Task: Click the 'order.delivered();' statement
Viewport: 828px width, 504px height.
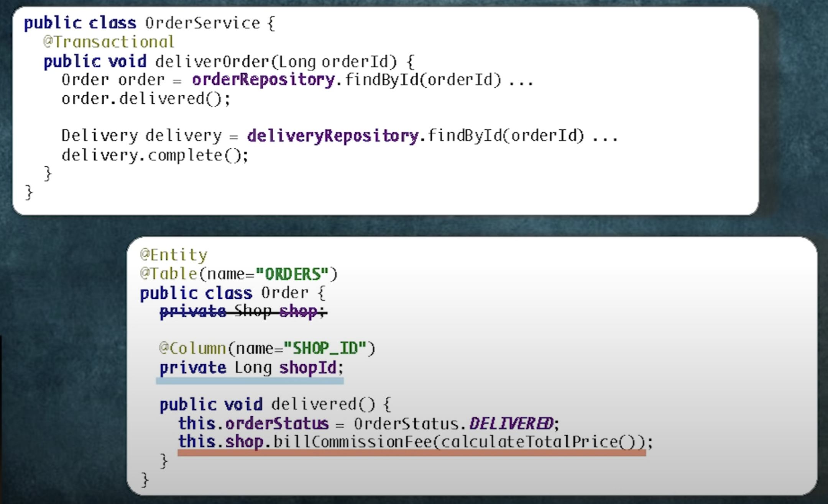Action: [146, 98]
